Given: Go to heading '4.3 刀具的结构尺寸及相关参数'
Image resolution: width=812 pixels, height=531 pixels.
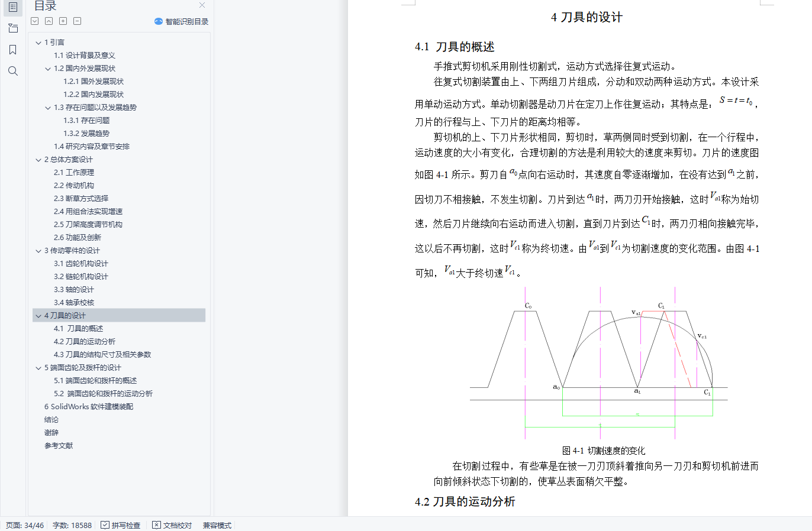Looking at the screenshot, I should point(102,355).
